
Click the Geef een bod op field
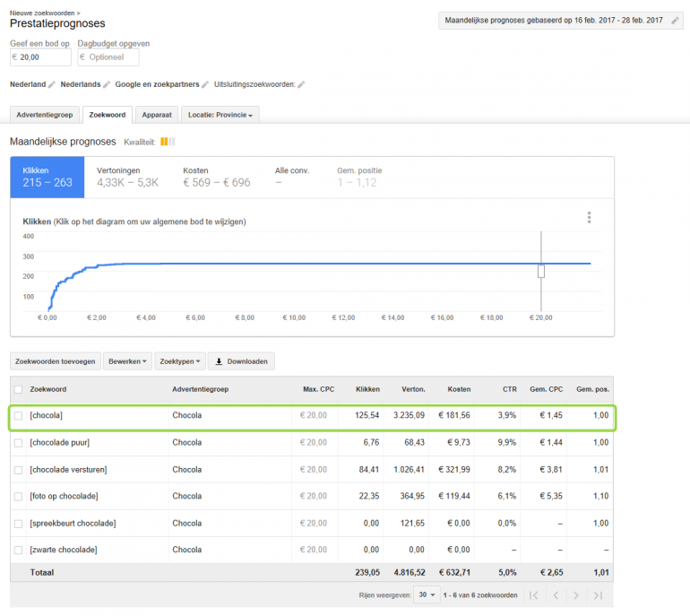pyautogui.click(x=40, y=57)
